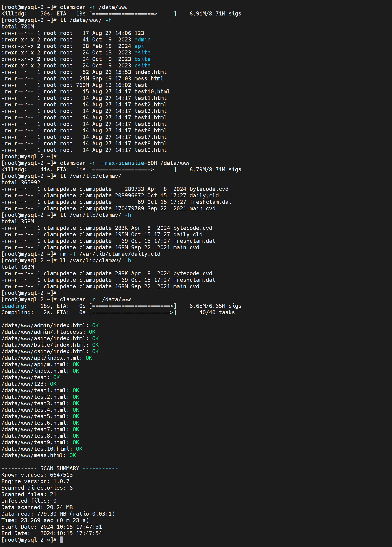Click the green OK after /data/www/mess.html
This screenshot has height=547, width=392.
coord(73,455)
